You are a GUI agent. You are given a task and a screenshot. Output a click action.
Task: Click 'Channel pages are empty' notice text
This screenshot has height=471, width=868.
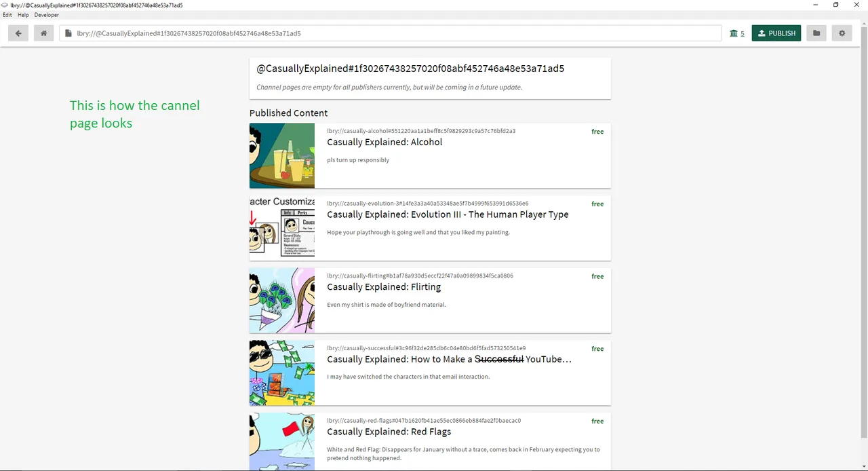tap(389, 87)
